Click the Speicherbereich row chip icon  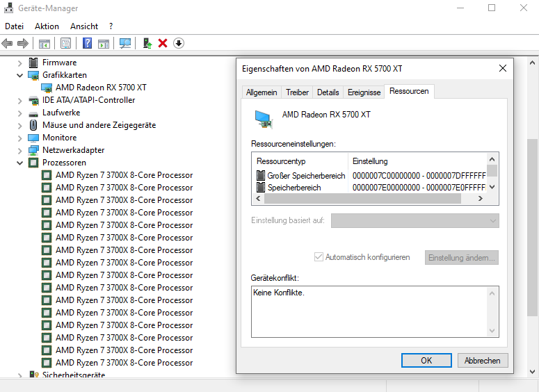pyautogui.click(x=261, y=187)
